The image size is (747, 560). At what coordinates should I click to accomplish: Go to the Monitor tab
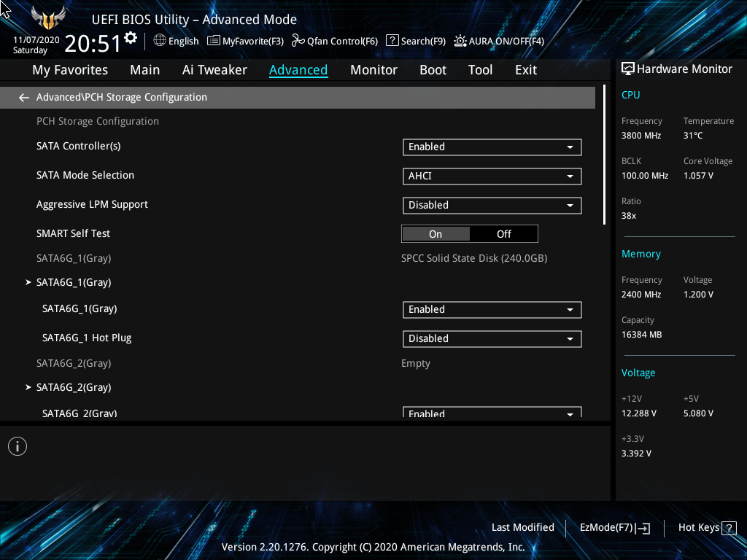coord(373,70)
